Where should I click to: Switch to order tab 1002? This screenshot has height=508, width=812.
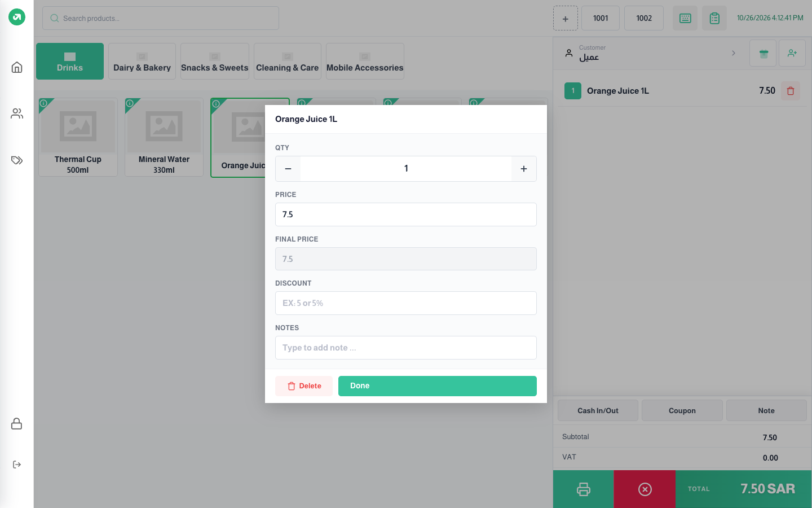point(644,18)
